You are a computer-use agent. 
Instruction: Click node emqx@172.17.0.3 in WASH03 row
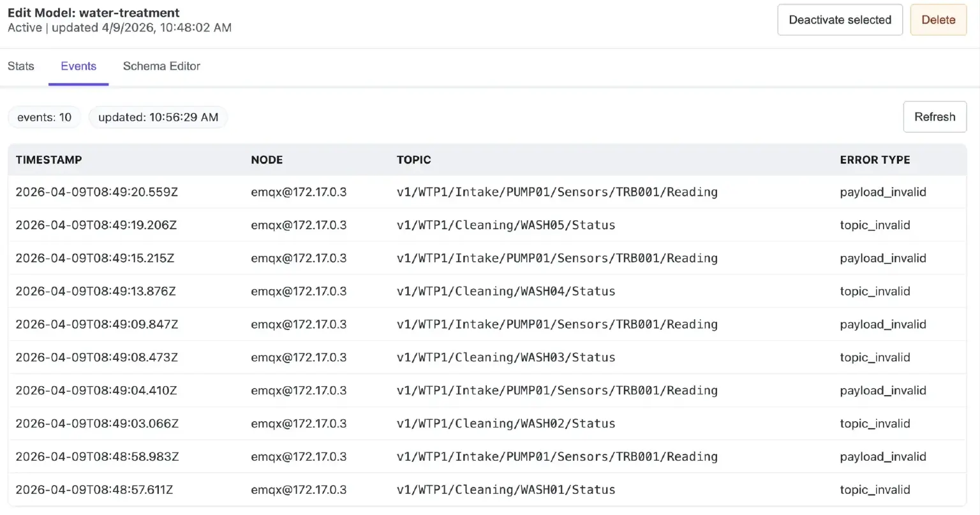pyautogui.click(x=299, y=358)
